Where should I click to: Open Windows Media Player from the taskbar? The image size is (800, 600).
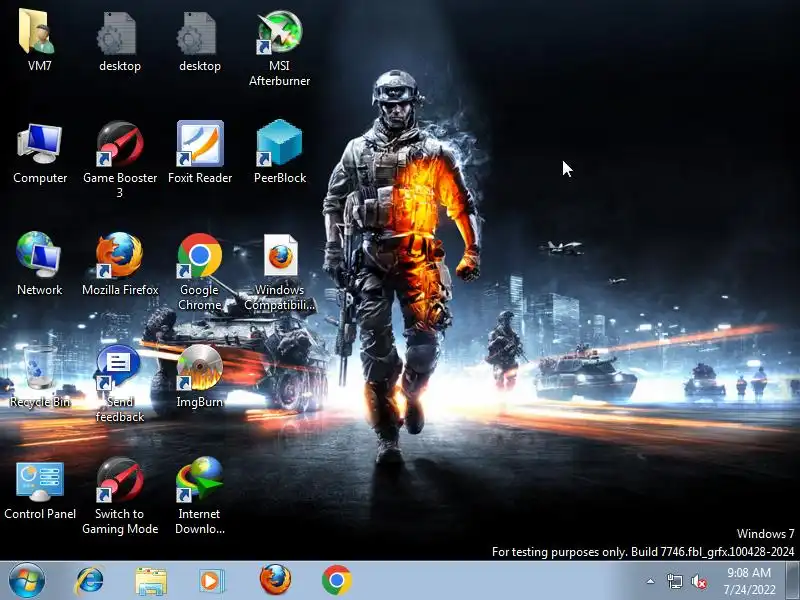point(210,581)
